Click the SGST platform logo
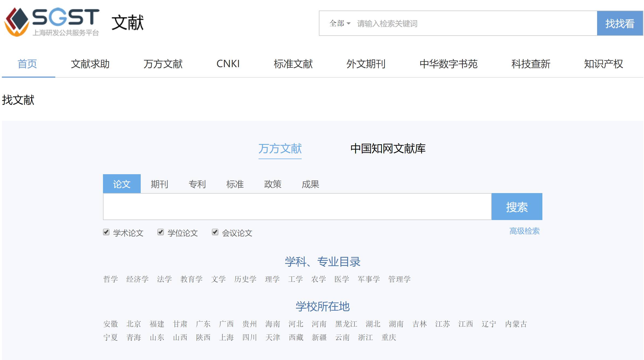Image resolution: width=644 pixels, height=360 pixels. pos(52,22)
